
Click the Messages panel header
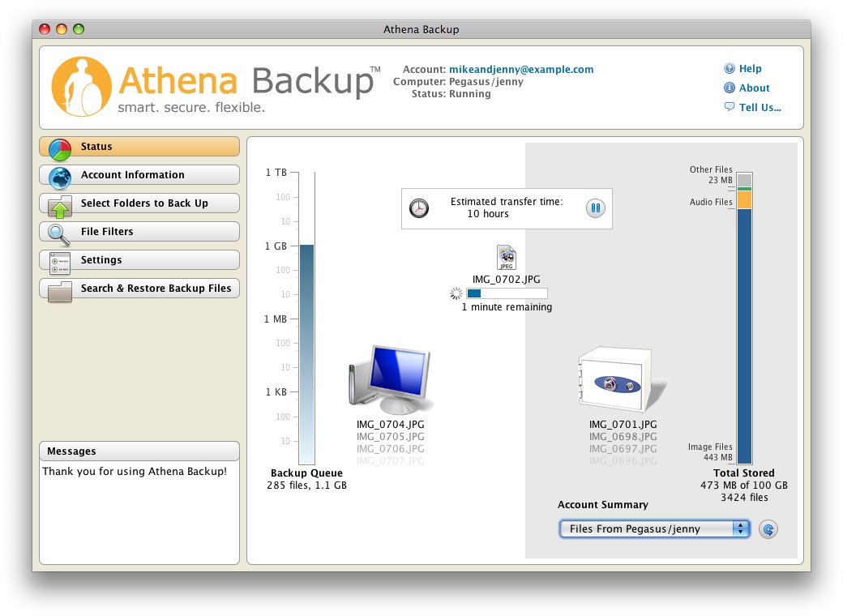(x=139, y=451)
